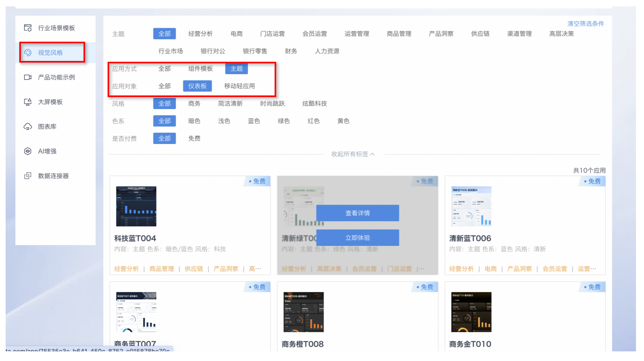Click the 大屏模板 screen icon
The image size is (644, 361).
28,102
